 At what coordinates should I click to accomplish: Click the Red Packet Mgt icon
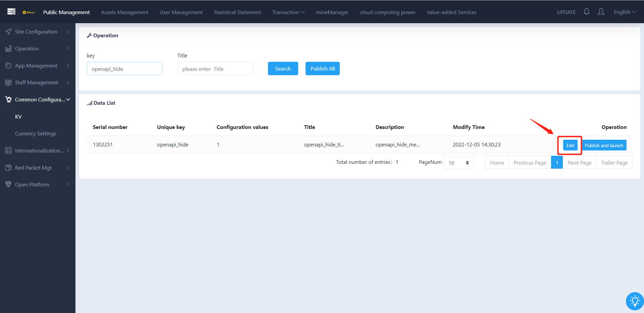tap(8, 168)
